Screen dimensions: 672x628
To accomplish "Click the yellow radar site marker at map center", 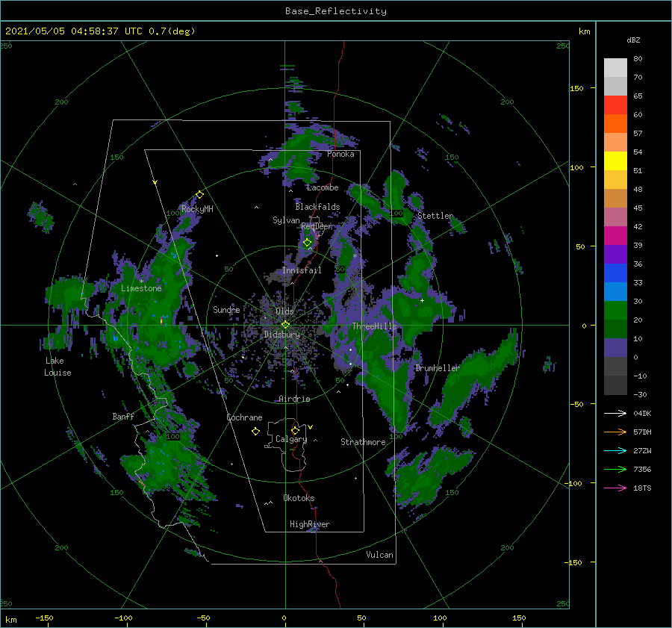I will click(x=285, y=325).
